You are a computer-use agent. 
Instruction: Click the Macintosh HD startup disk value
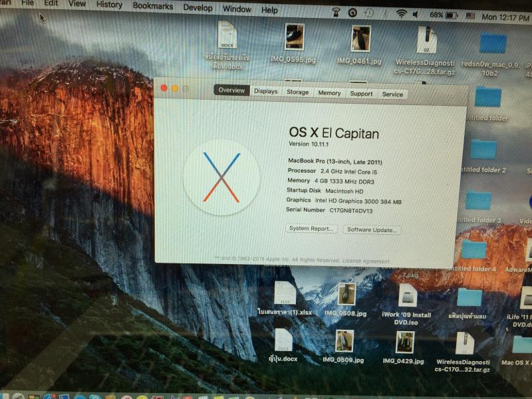(344, 191)
